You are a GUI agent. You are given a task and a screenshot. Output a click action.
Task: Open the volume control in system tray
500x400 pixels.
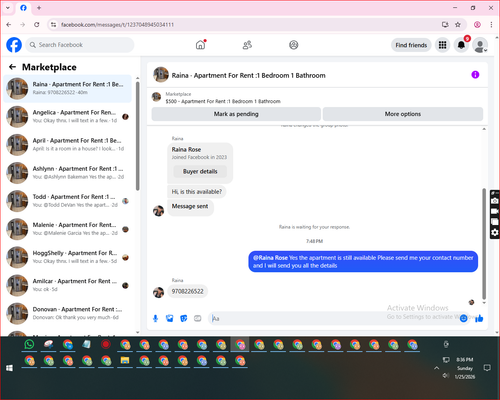point(446,376)
